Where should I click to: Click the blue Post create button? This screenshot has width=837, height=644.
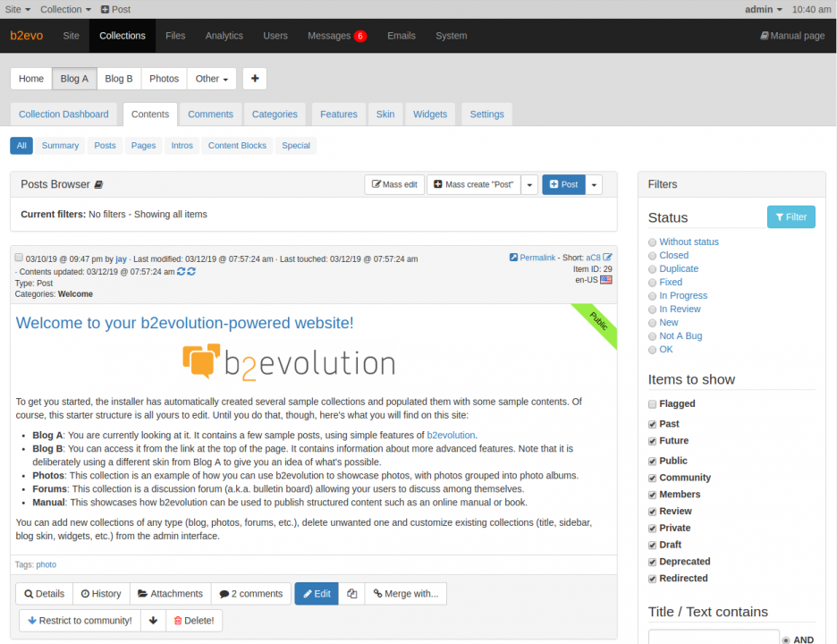point(563,185)
